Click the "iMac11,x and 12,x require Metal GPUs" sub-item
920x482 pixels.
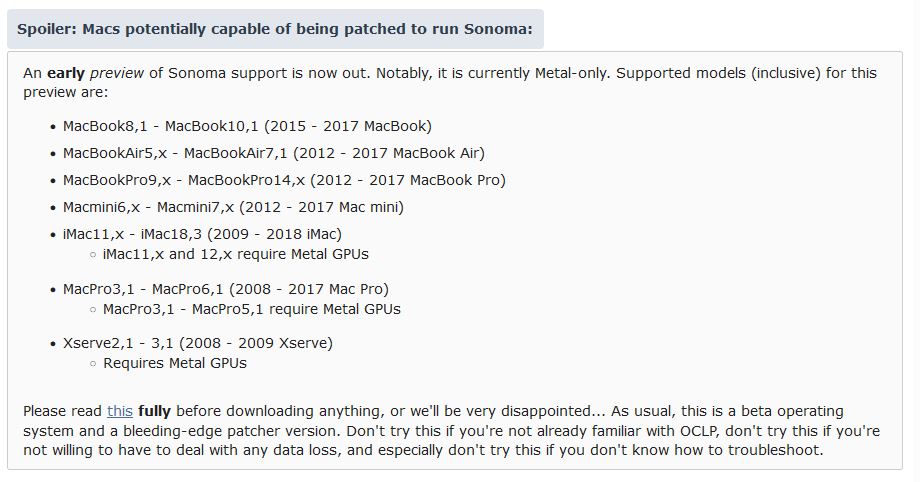click(x=235, y=254)
